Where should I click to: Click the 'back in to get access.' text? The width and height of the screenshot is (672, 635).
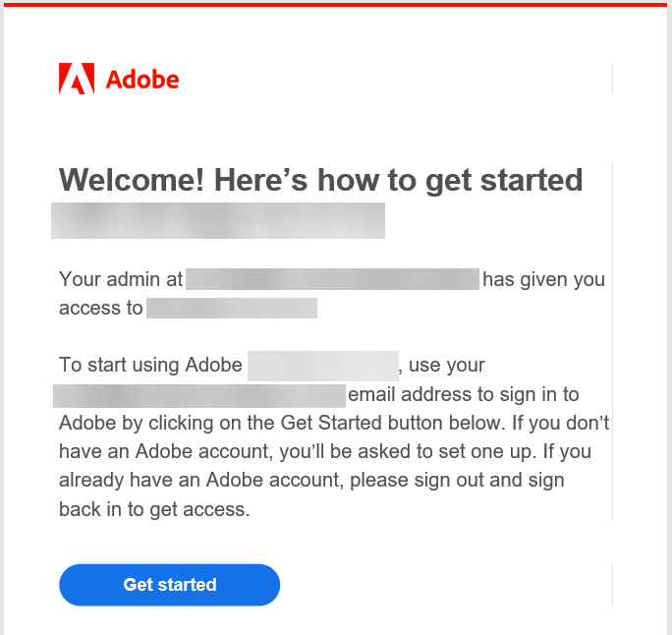pos(154,509)
